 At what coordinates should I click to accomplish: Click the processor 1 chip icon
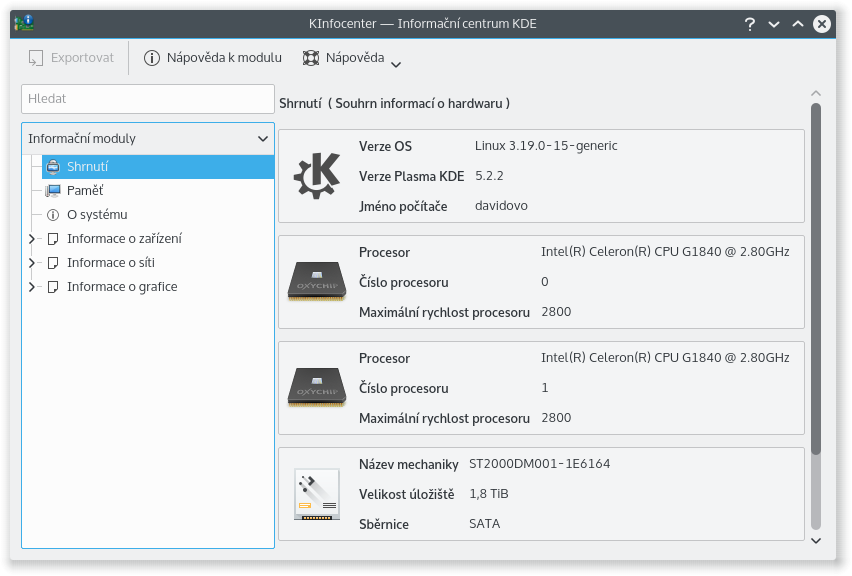pos(317,388)
